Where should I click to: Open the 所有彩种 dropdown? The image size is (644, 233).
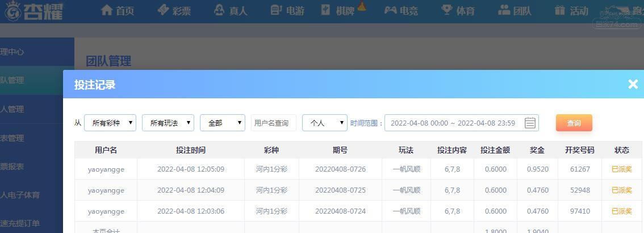coord(110,123)
